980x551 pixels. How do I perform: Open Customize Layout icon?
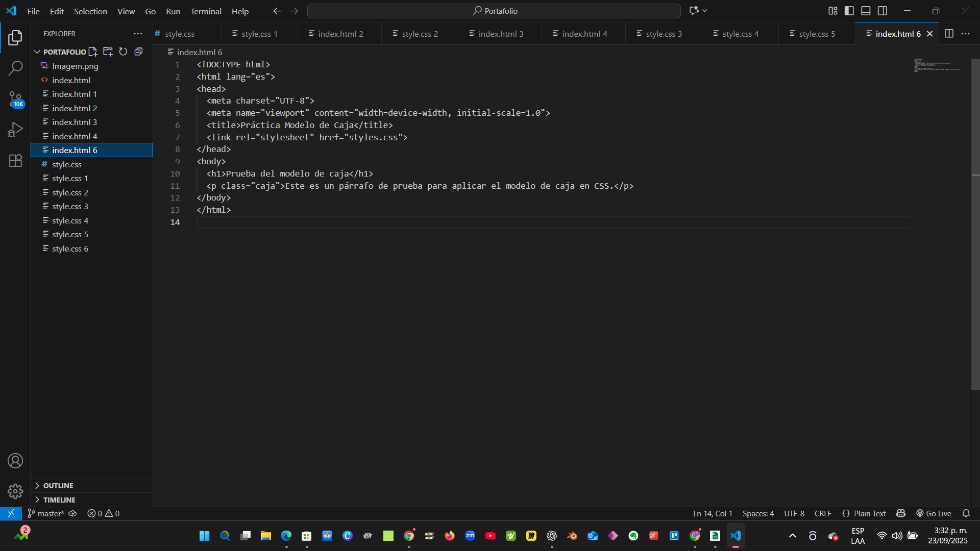tap(832, 11)
